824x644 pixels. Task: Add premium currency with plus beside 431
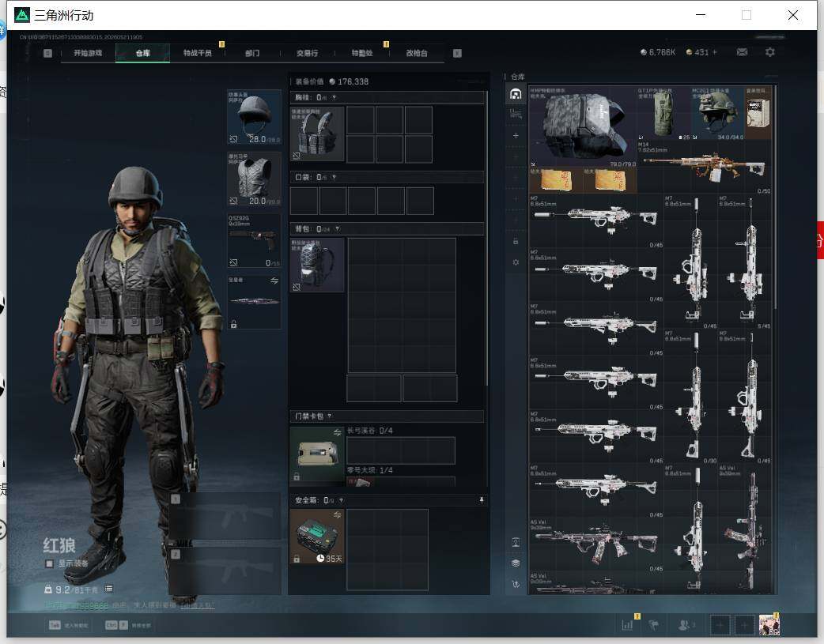coord(715,52)
